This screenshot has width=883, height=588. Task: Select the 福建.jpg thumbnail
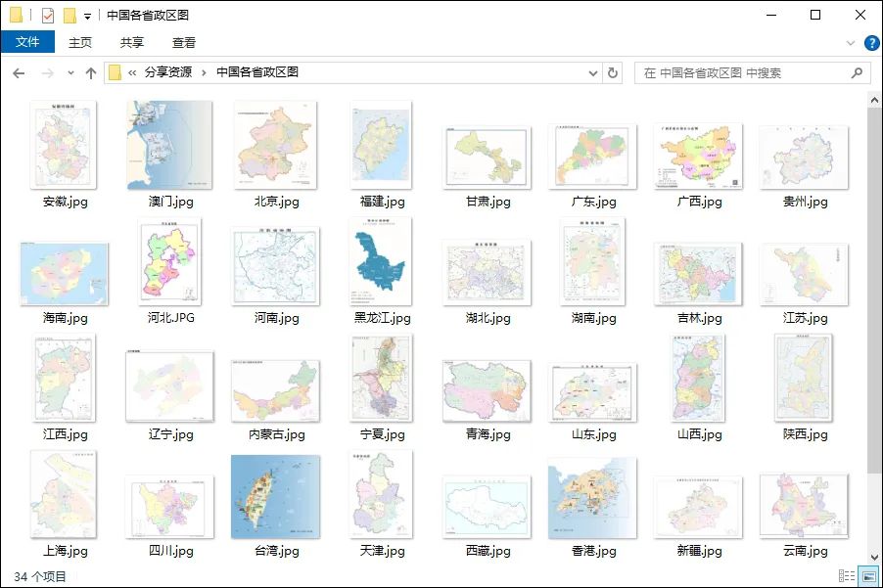(x=381, y=145)
